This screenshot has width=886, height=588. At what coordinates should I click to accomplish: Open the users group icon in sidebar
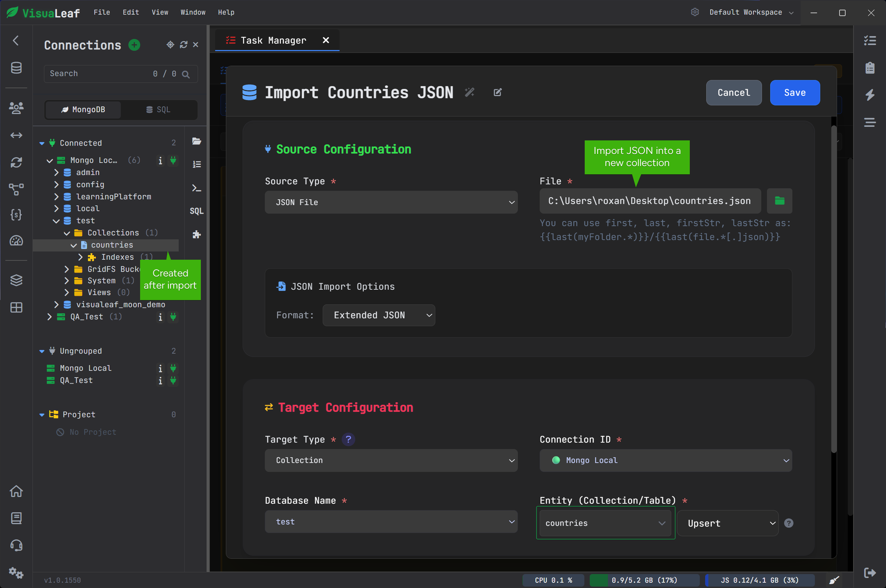[16, 108]
